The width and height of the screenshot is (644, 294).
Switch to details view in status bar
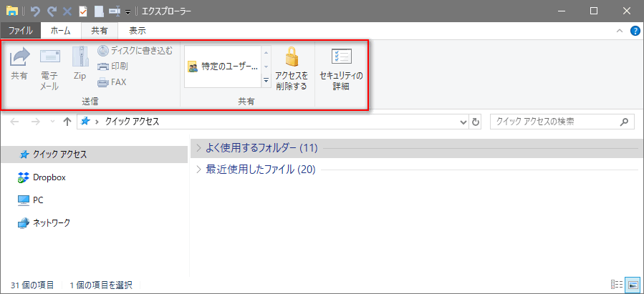[616, 285]
